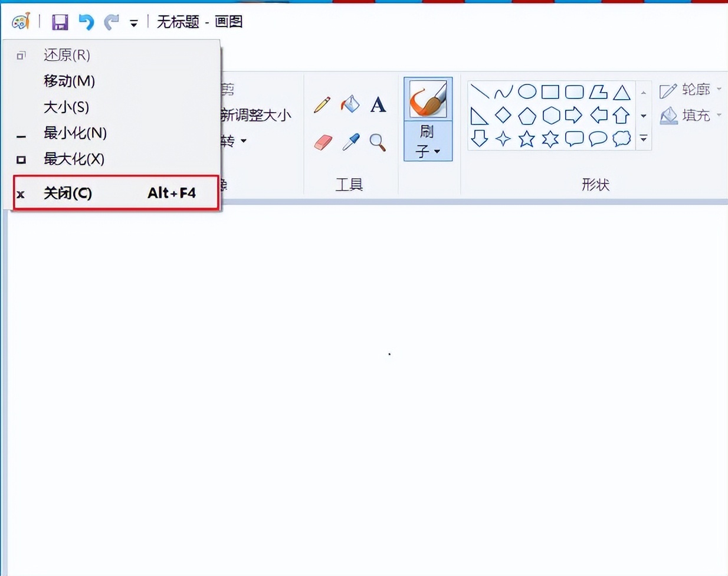The width and height of the screenshot is (728, 576).
Task: Expand the 刷子 brushes dropdown
Action: click(428, 140)
